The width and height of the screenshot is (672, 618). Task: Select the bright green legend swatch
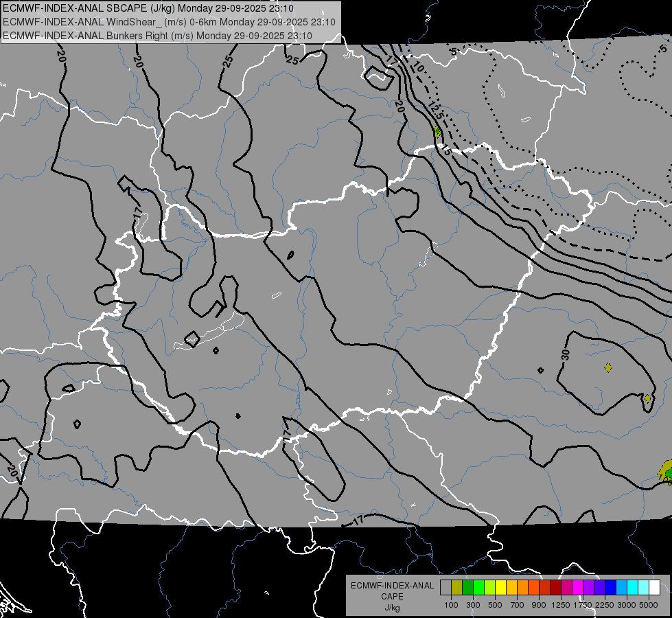click(478, 588)
